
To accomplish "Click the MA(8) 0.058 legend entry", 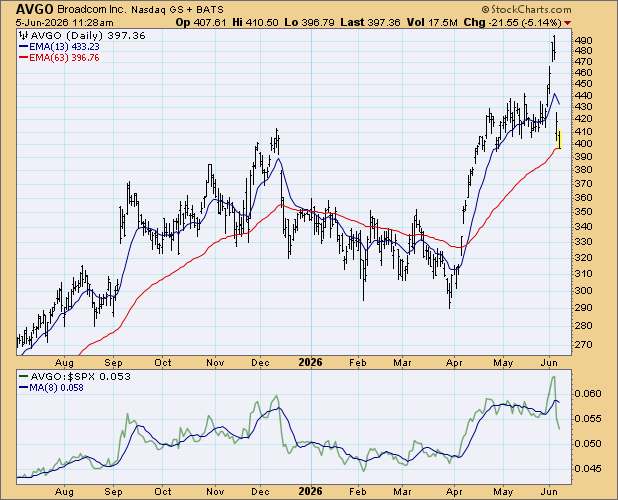I will pyautogui.click(x=56, y=388).
